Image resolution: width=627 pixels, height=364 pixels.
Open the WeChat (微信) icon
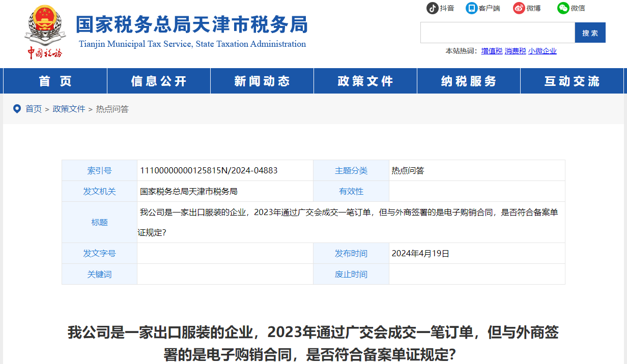click(x=562, y=8)
